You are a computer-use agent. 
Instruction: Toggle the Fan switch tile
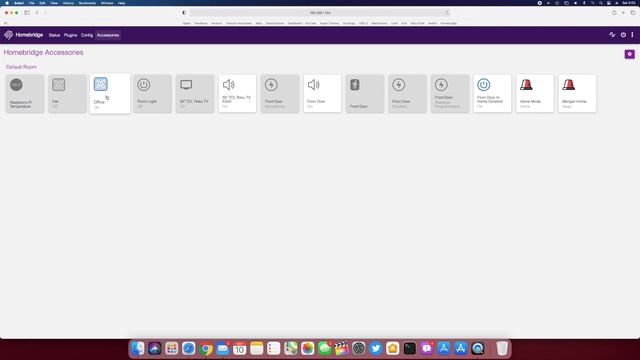tap(67, 93)
